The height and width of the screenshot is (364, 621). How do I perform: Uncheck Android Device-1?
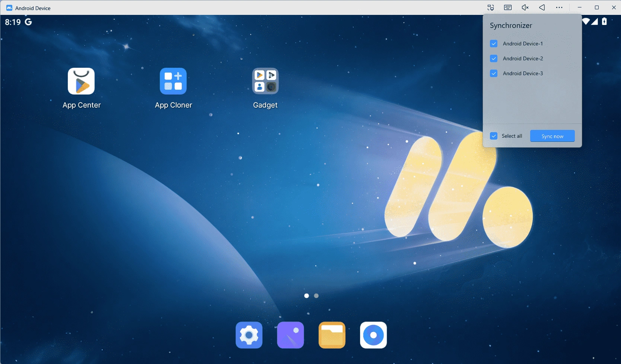pos(494,44)
